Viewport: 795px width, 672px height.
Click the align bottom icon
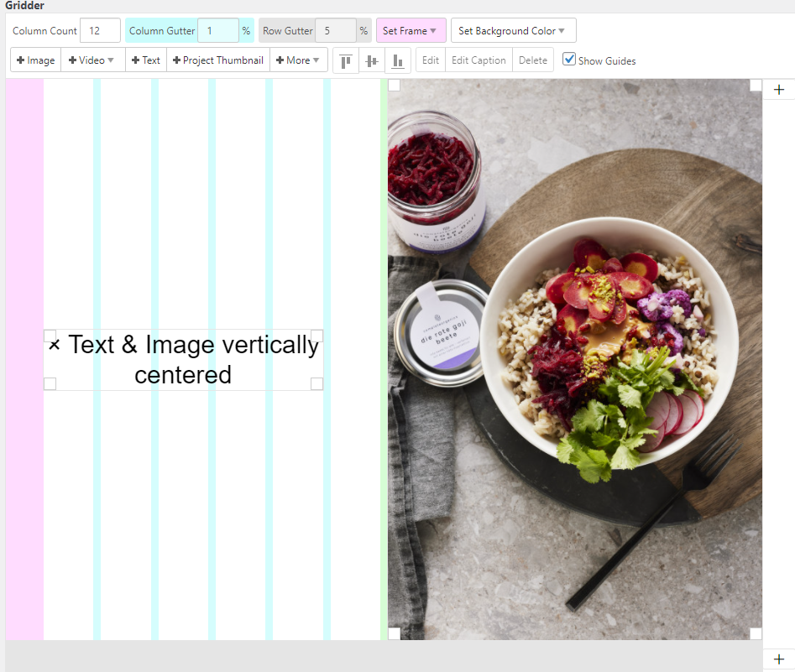coord(397,60)
